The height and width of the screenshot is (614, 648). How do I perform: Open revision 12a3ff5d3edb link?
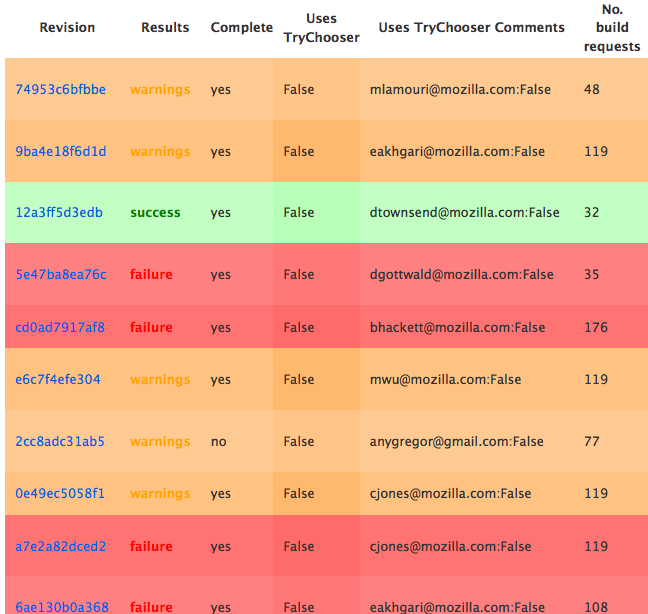59,212
